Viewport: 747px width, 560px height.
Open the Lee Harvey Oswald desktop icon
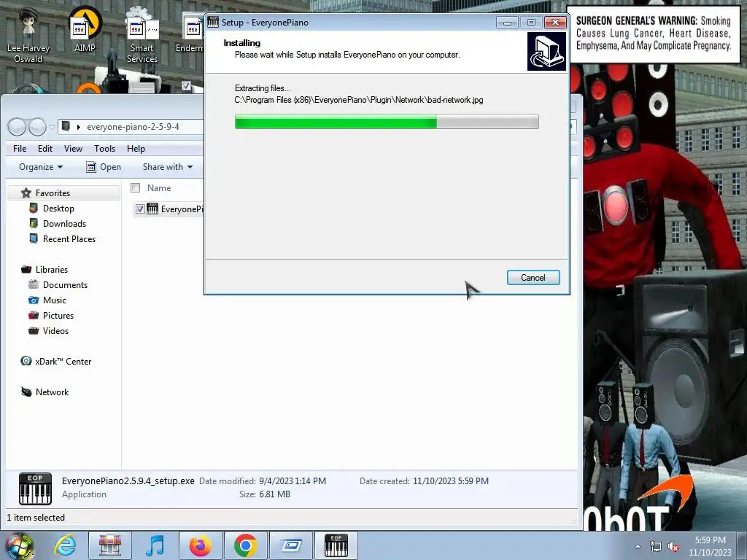(x=28, y=35)
